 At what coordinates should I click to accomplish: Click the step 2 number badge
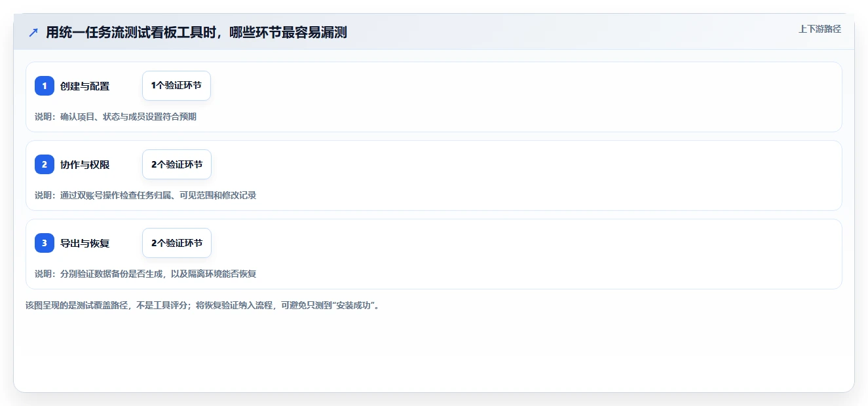[x=45, y=164]
